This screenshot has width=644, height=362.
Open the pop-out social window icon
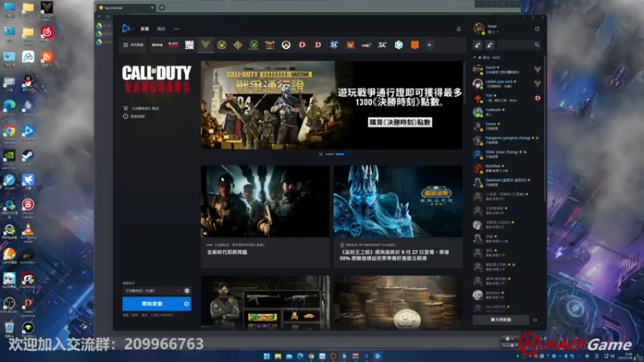tap(537, 29)
